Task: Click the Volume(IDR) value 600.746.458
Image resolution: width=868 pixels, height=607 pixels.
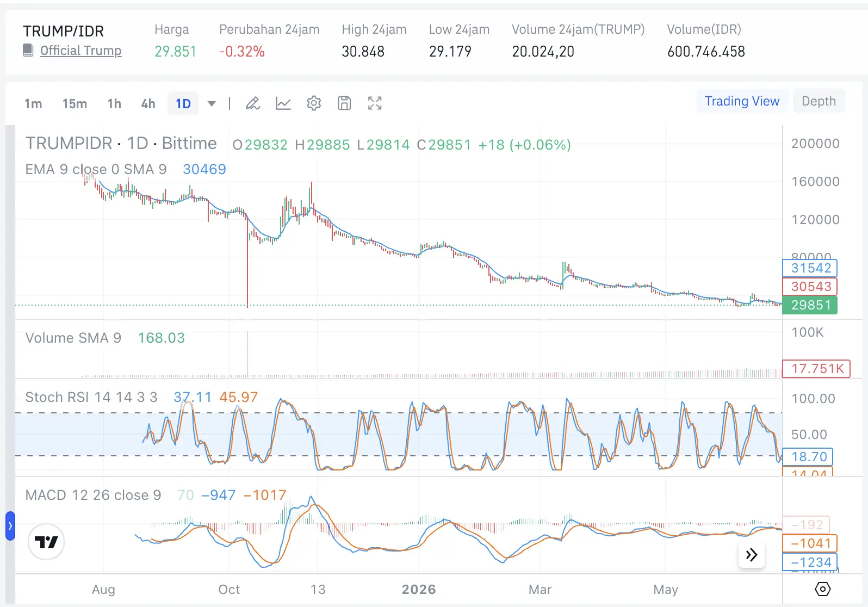Action: click(x=706, y=52)
